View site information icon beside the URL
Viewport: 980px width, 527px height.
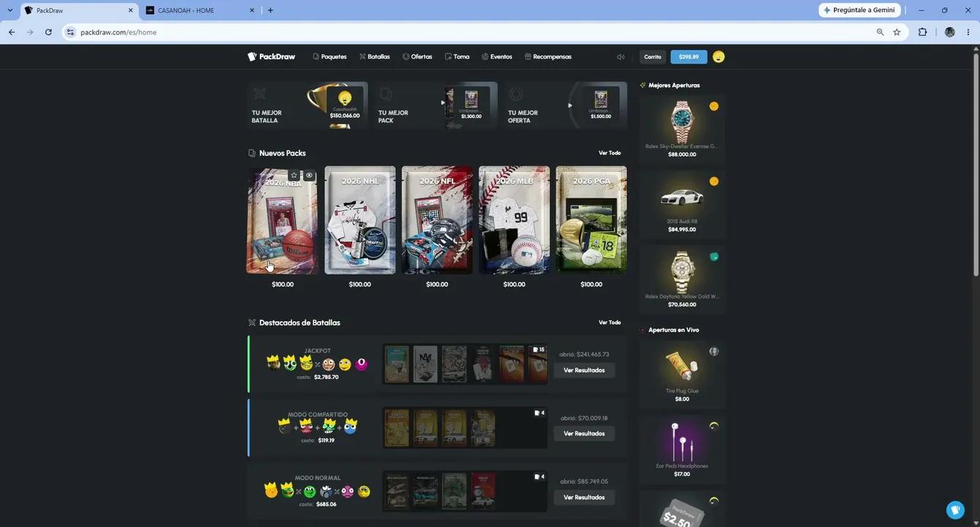(70, 32)
